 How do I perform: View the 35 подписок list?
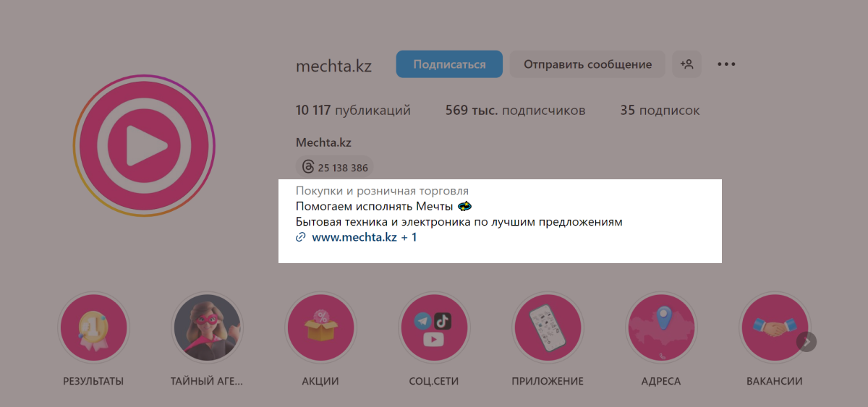click(x=660, y=111)
